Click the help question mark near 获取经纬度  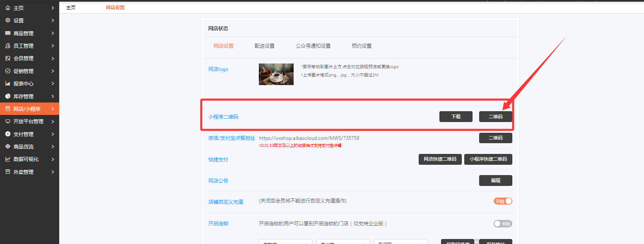tap(476, 241)
